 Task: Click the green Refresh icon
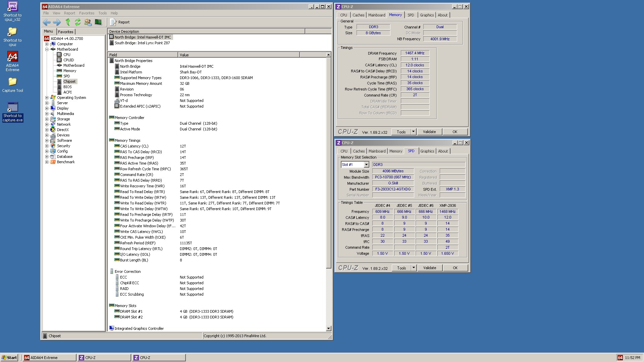point(78,22)
